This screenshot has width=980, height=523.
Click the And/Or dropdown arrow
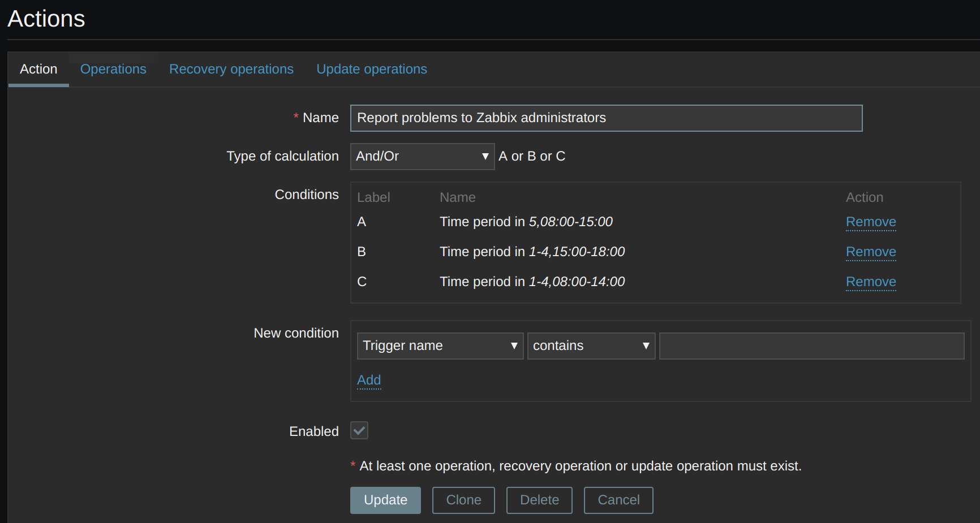click(x=485, y=157)
